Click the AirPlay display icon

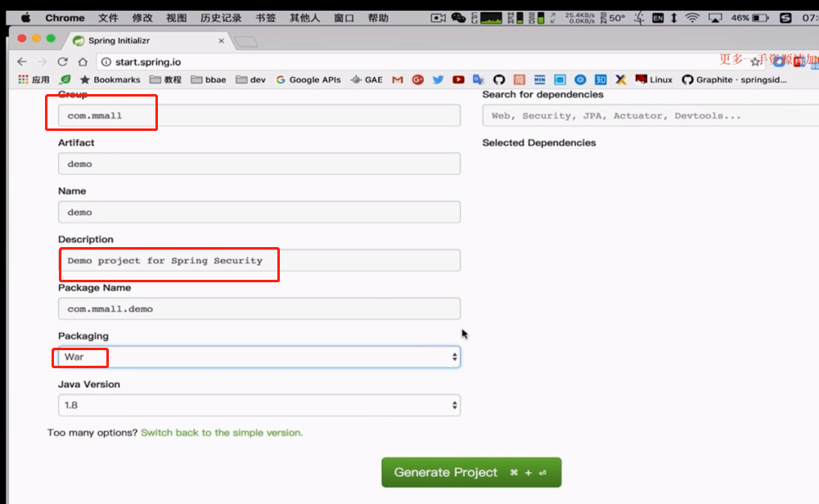(715, 18)
